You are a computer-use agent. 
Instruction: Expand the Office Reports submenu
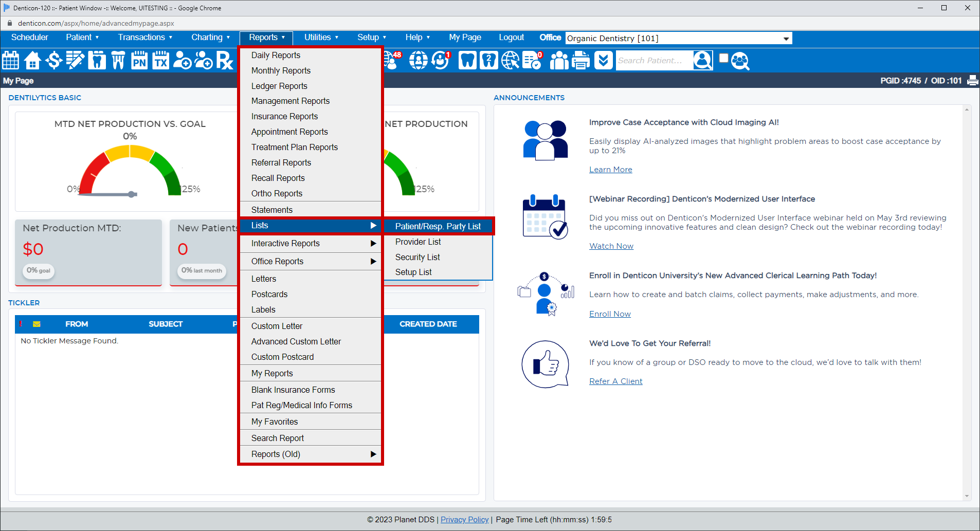pos(311,261)
